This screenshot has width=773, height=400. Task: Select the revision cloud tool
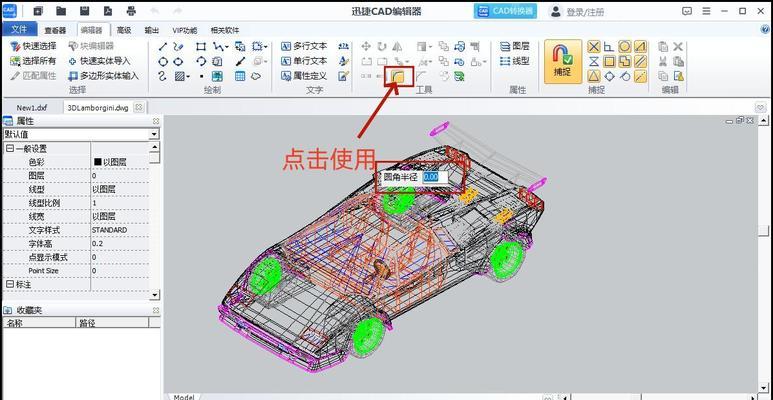click(x=255, y=76)
